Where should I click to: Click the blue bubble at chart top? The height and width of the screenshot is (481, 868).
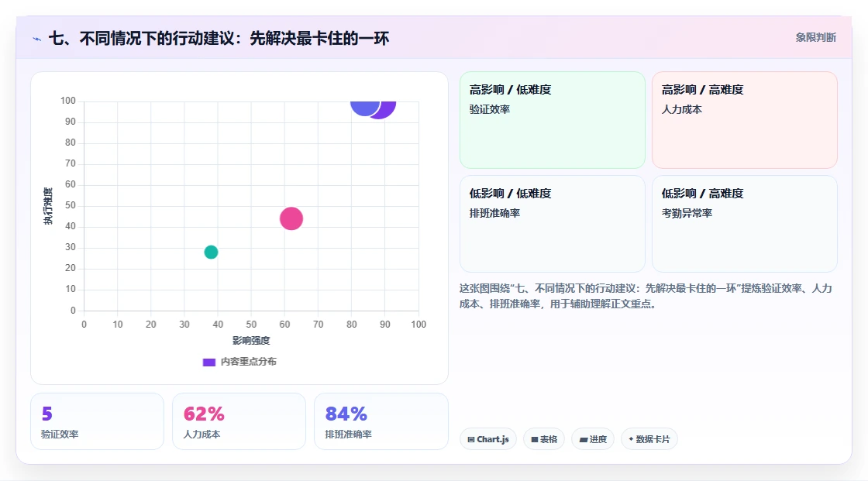(363, 108)
